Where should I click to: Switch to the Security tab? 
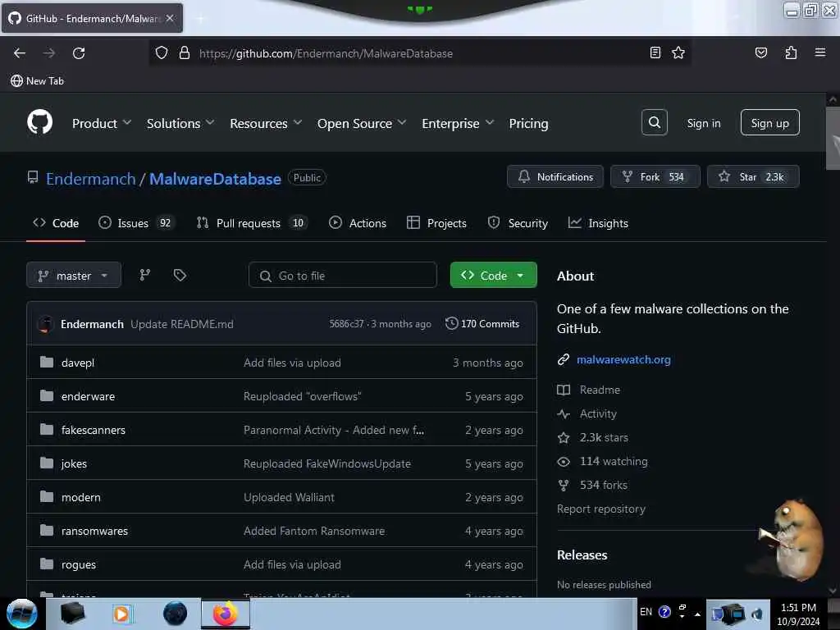coord(518,223)
